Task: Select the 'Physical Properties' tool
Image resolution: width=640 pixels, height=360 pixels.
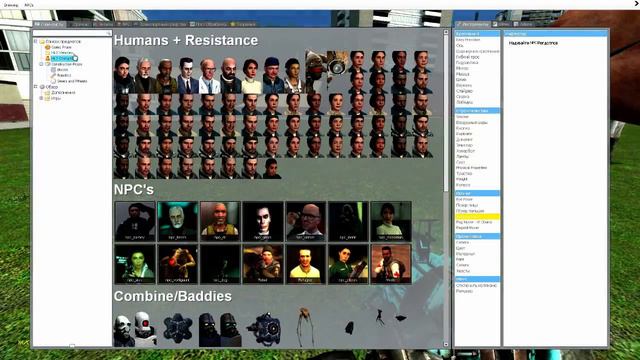Action: tap(471, 168)
